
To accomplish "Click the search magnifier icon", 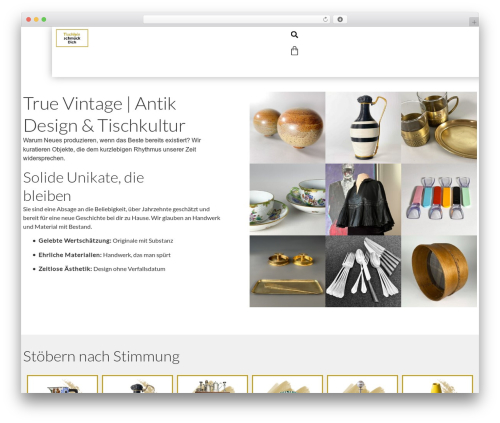I will (x=294, y=34).
